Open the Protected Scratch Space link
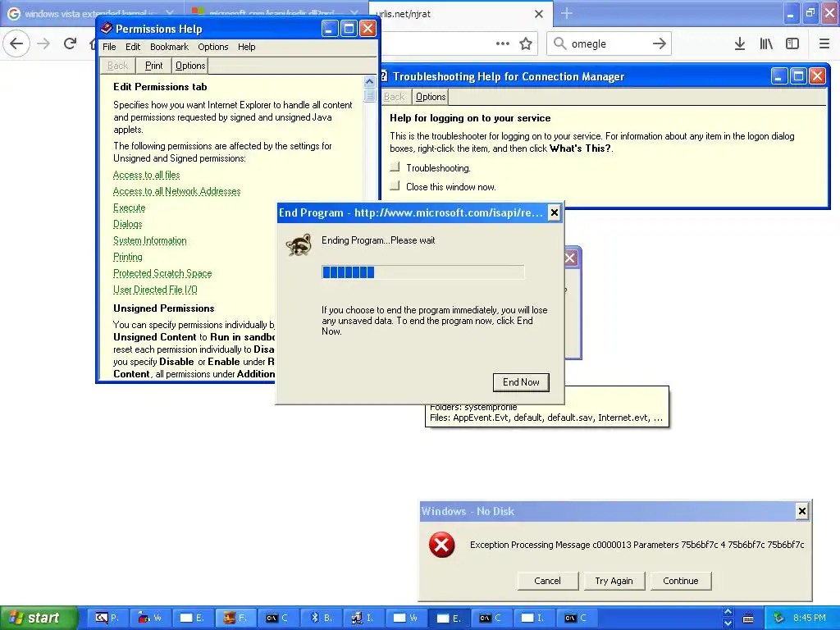Viewport: 840px width, 630px height. point(162,273)
